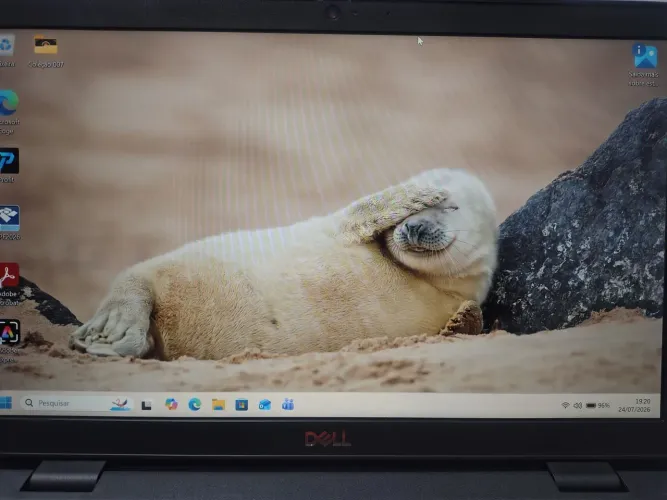This screenshot has height=500, width=667.
Task: Open Microsoft Store on the taskbar
Action: [x=242, y=405]
